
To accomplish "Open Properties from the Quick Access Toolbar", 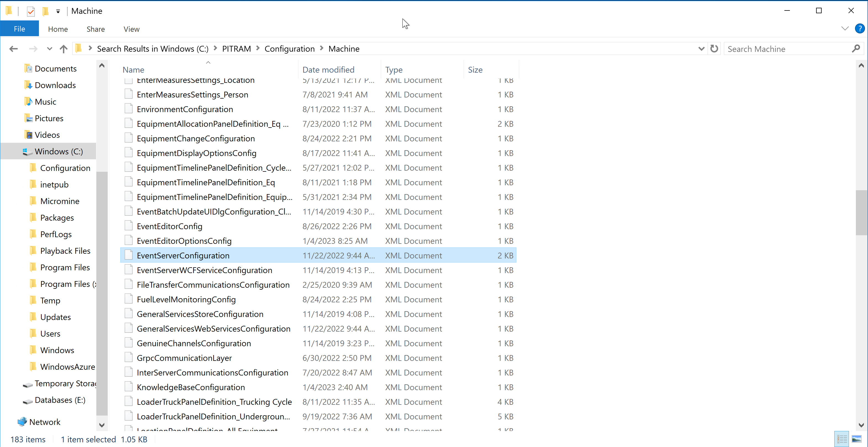I will (x=31, y=11).
